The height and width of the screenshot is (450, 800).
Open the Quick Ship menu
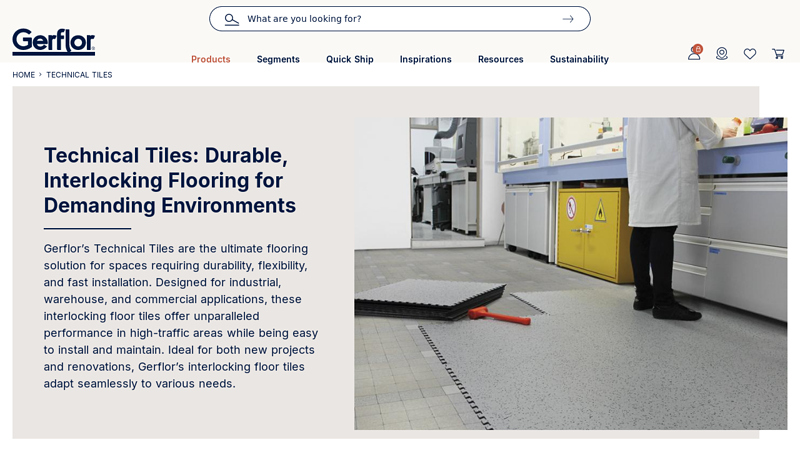[x=349, y=59]
